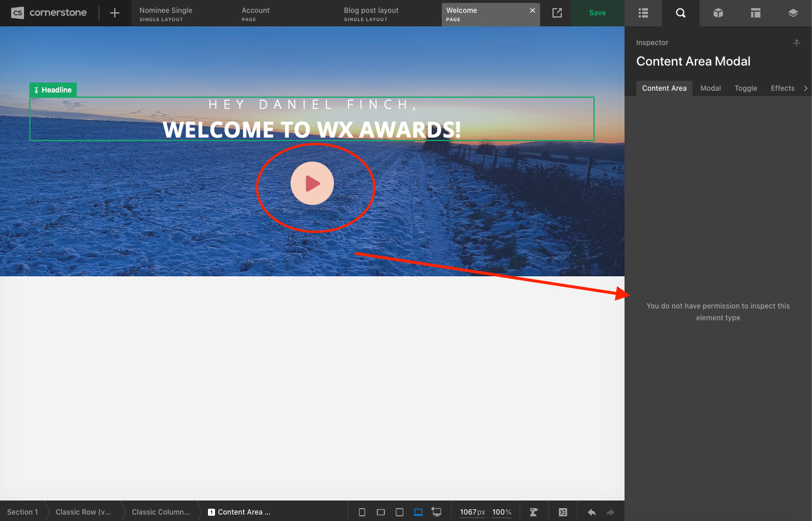Select the laptop breakpoint preview

click(418, 512)
